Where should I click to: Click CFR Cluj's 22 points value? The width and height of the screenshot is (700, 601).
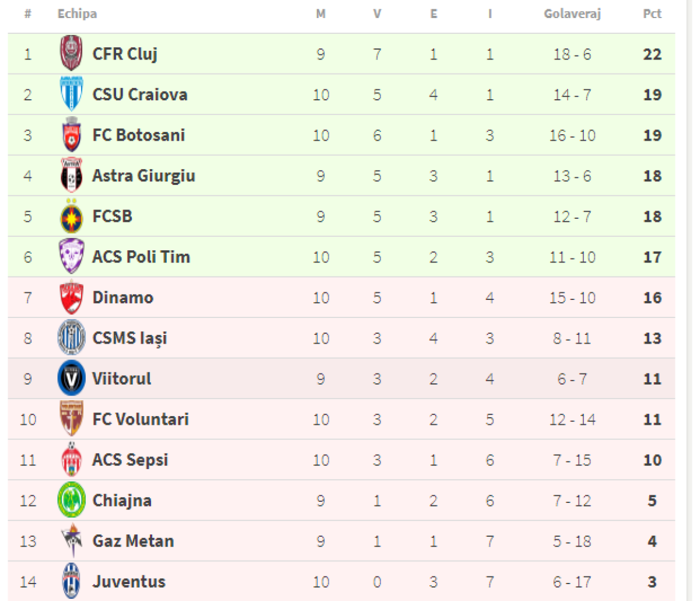point(652,54)
